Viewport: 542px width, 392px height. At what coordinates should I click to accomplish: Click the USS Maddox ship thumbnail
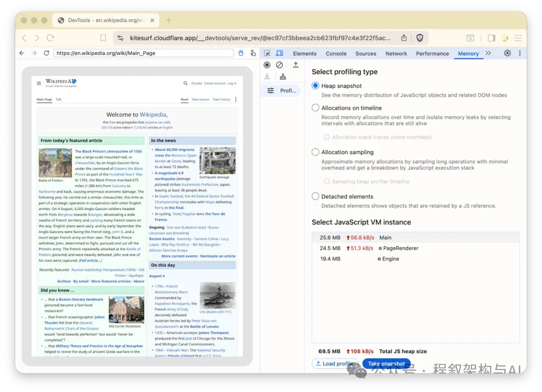click(217, 296)
